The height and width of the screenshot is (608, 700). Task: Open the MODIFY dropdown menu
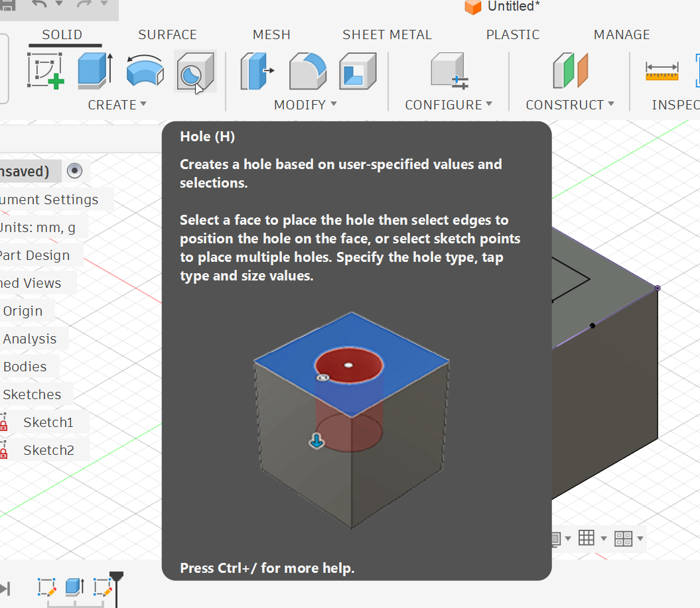tap(305, 105)
